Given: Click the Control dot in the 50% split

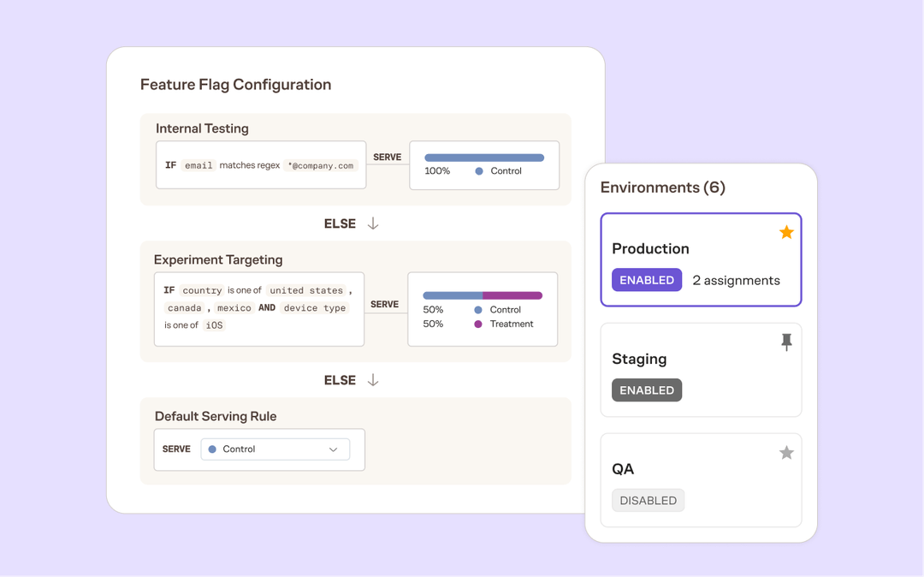Looking at the screenshot, I should click(x=478, y=310).
